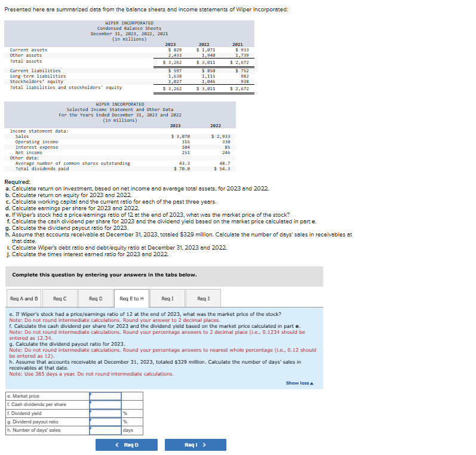The height and width of the screenshot is (455, 476).
Task: Click the 'f. Cash dividends per share' label
Action: click(x=37, y=405)
